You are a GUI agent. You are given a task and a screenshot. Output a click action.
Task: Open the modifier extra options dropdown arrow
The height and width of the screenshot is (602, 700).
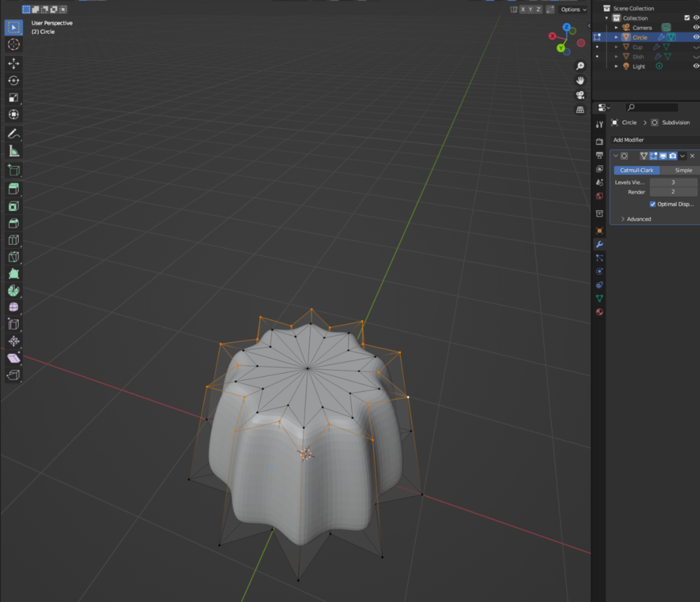pos(682,156)
